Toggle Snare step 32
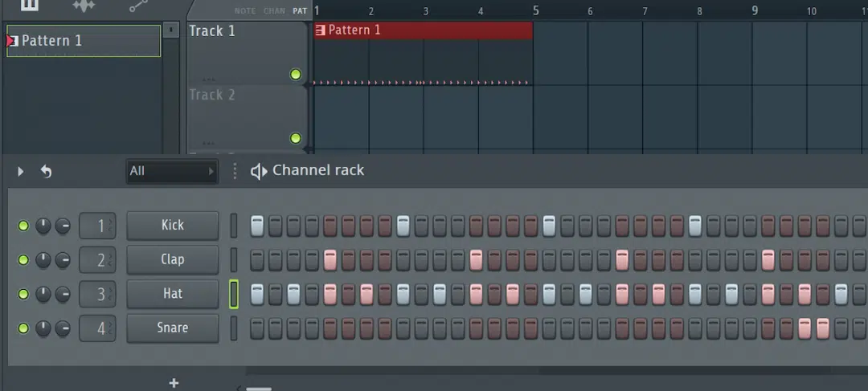The width and height of the screenshot is (868, 391). 823,328
